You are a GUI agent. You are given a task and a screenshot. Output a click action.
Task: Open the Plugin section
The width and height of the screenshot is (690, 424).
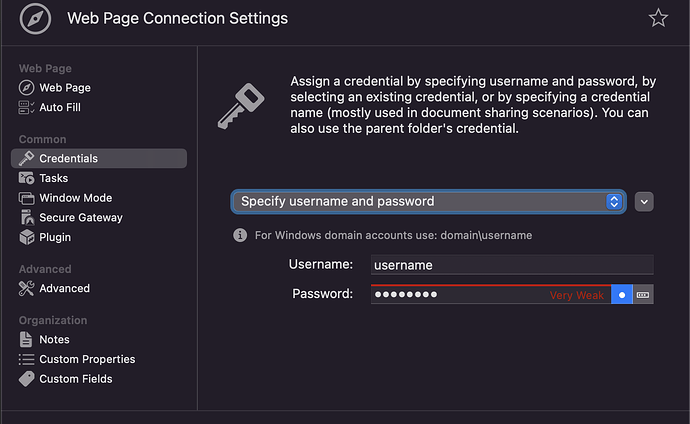pyautogui.click(x=55, y=237)
